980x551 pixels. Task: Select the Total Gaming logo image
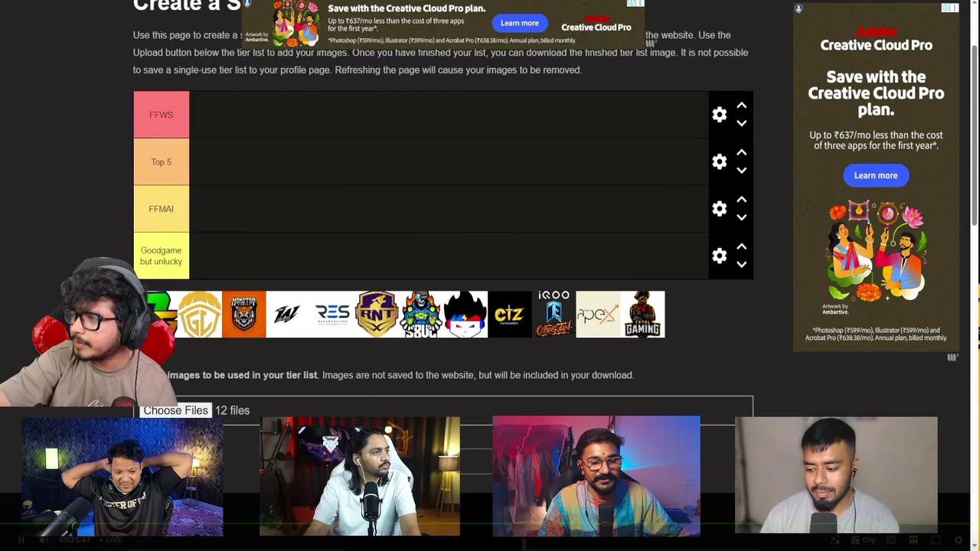pos(642,314)
